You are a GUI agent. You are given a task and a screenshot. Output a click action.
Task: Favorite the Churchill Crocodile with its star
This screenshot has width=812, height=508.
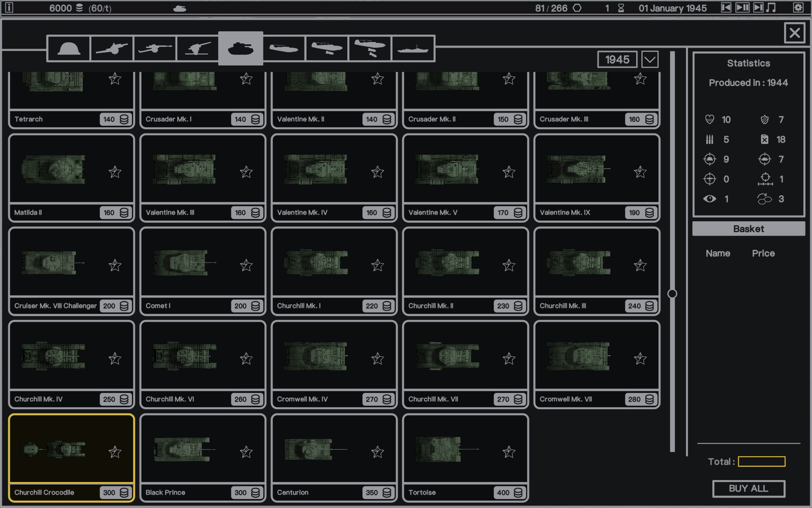[115, 452]
